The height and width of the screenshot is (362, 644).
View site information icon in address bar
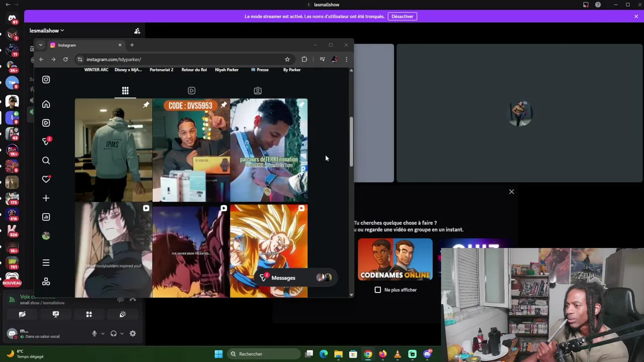(x=79, y=59)
